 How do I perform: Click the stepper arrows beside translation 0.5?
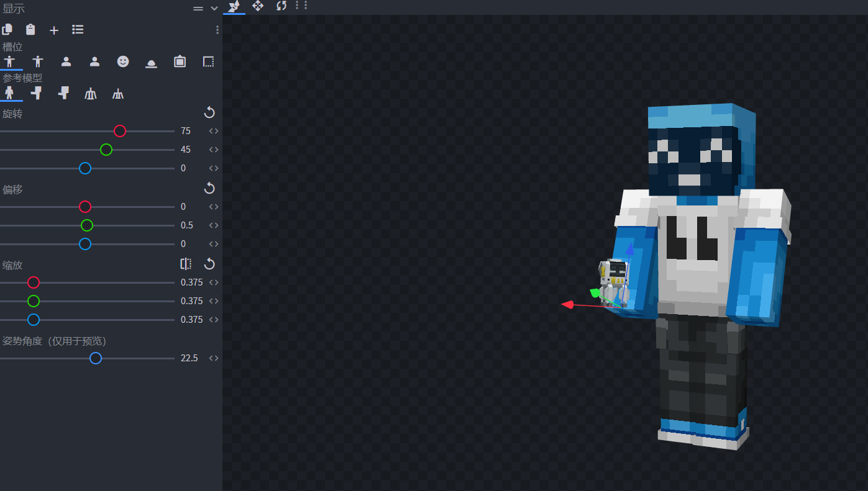tap(214, 225)
